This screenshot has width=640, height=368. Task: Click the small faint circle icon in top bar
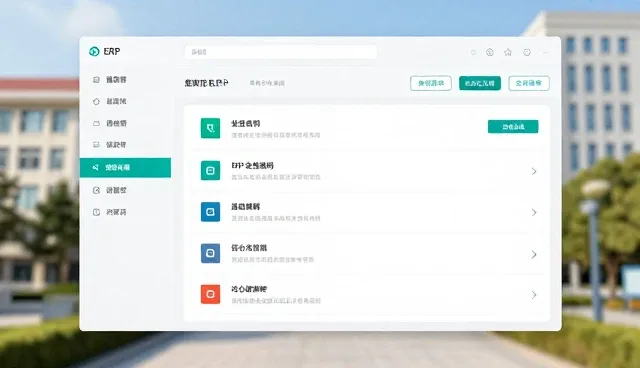tap(473, 52)
